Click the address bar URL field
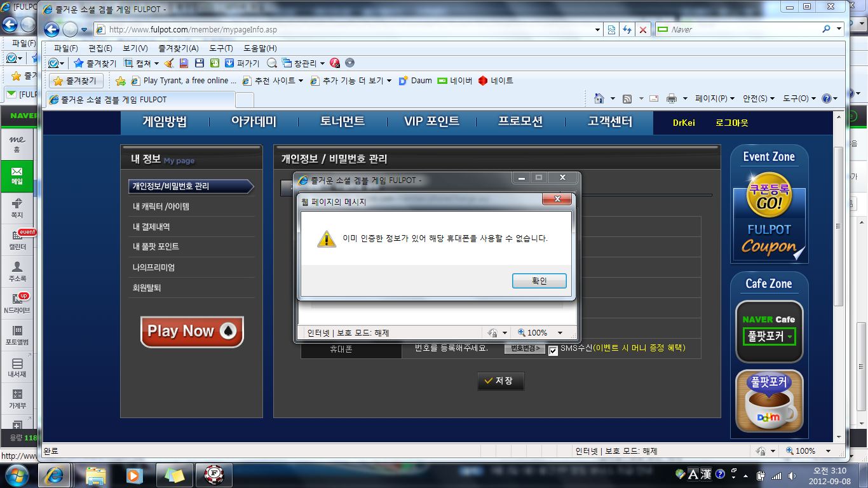 click(343, 29)
